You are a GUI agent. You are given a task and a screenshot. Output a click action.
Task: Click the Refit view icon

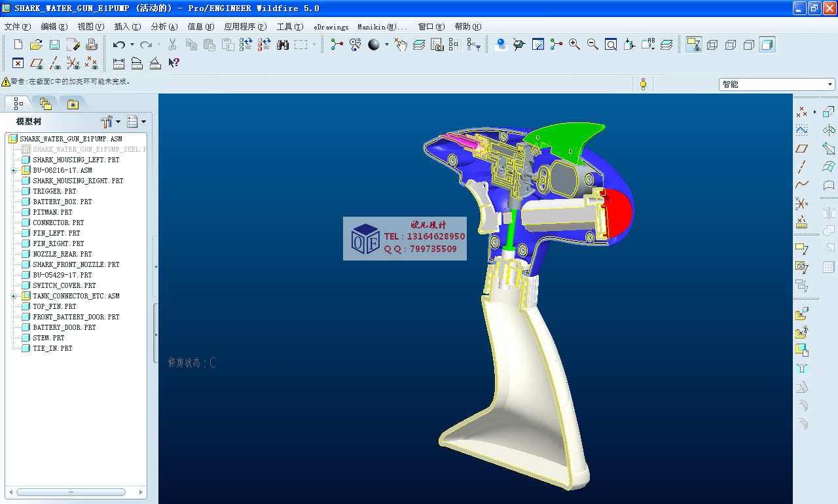(x=611, y=45)
